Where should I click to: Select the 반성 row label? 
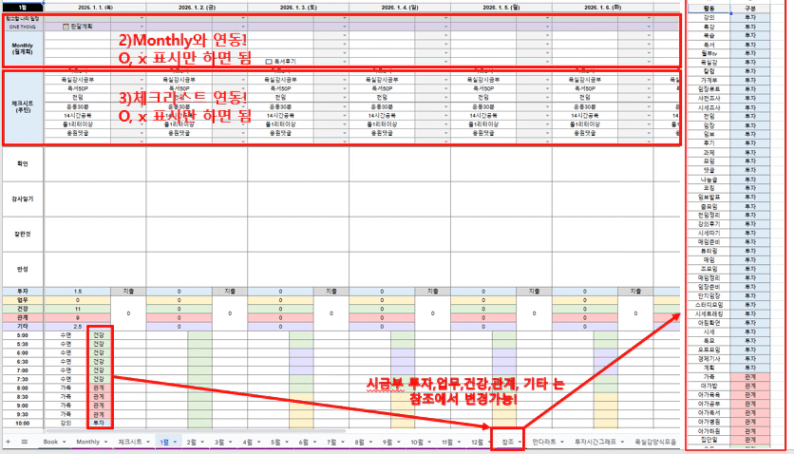22,269
